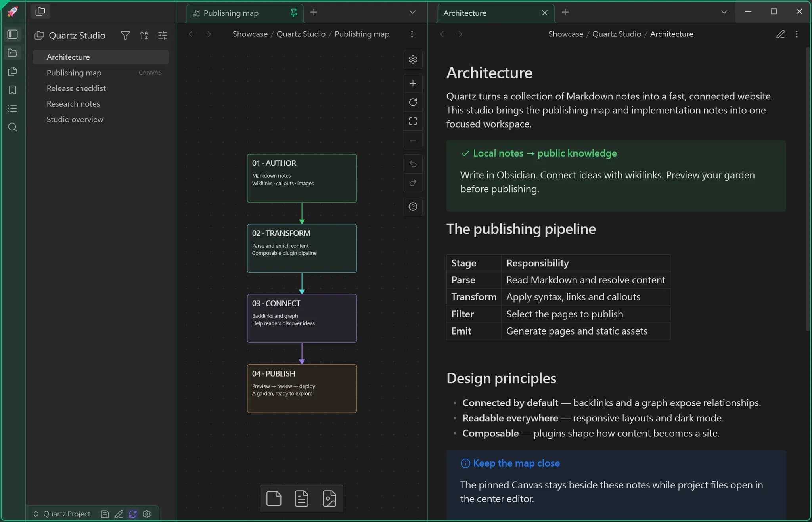Open more options menu for Publishing map
This screenshot has height=522, width=812.
point(412,34)
